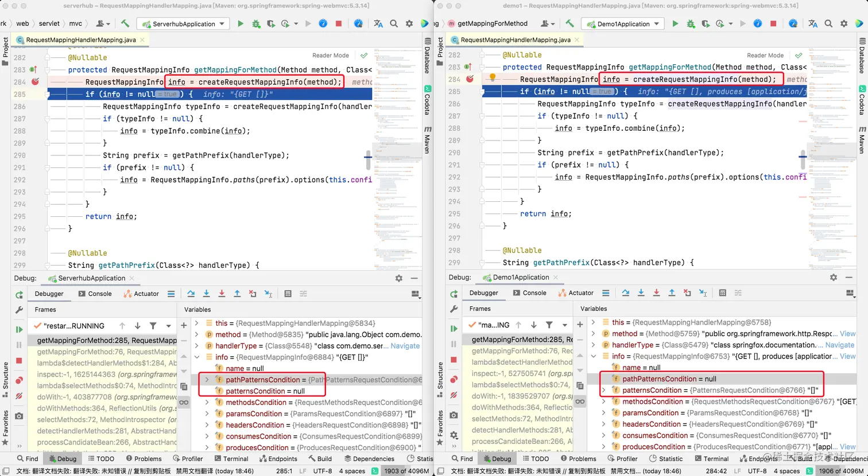Expand patternsCondition in demo1 Variables

click(x=603, y=390)
